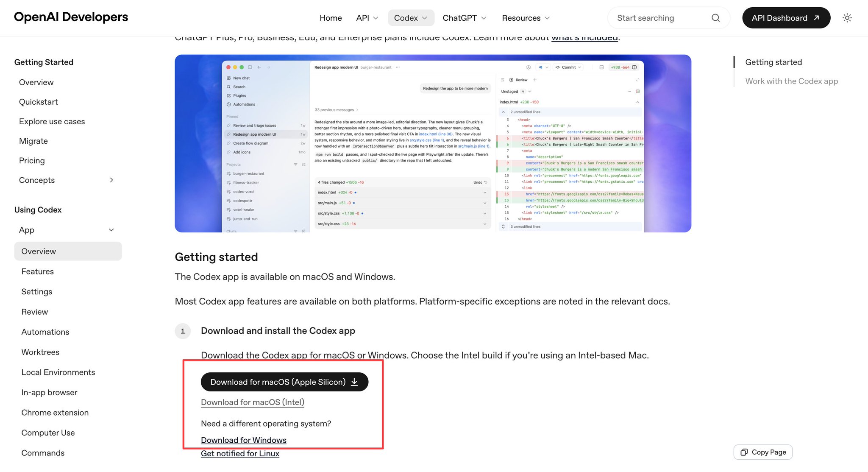Toggle the light/dark theme sun icon
This screenshot has width=868, height=472.
(847, 18)
